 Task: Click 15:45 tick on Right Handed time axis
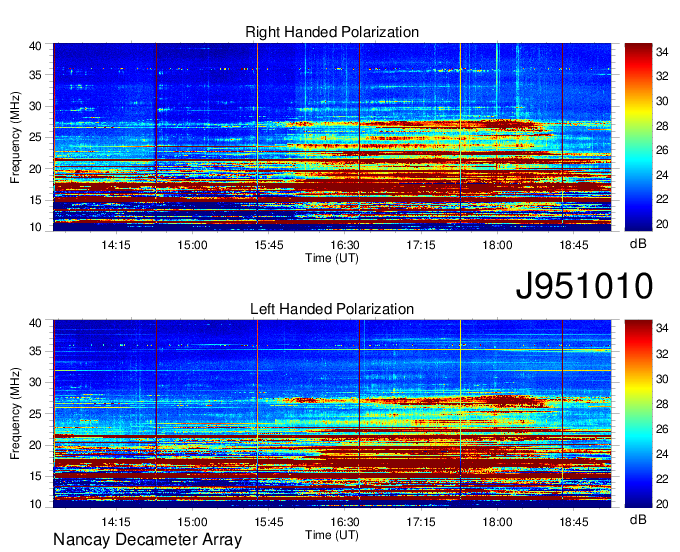click(268, 245)
